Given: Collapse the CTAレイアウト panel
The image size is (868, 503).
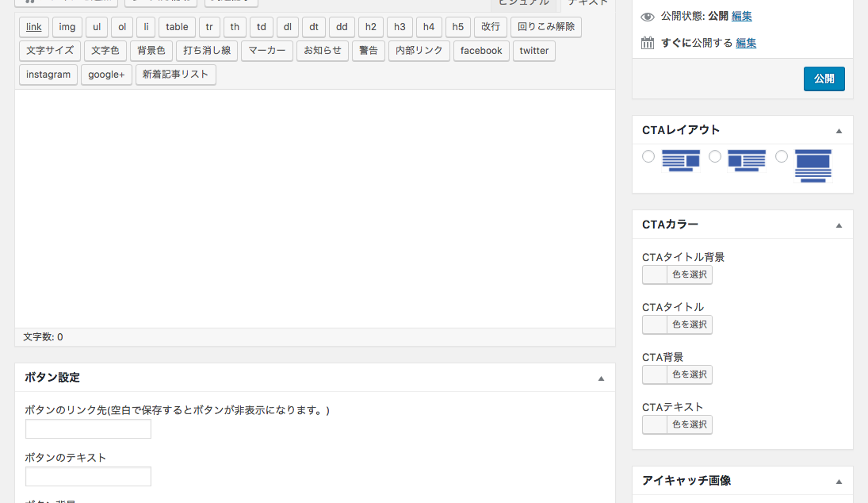Looking at the screenshot, I should tap(839, 131).
